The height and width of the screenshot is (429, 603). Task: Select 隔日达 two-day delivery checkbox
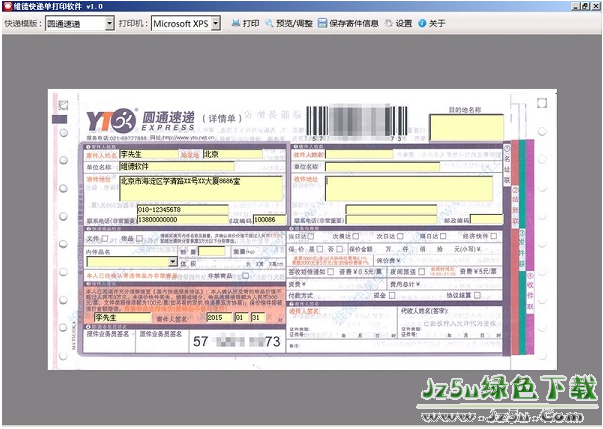[443, 236]
